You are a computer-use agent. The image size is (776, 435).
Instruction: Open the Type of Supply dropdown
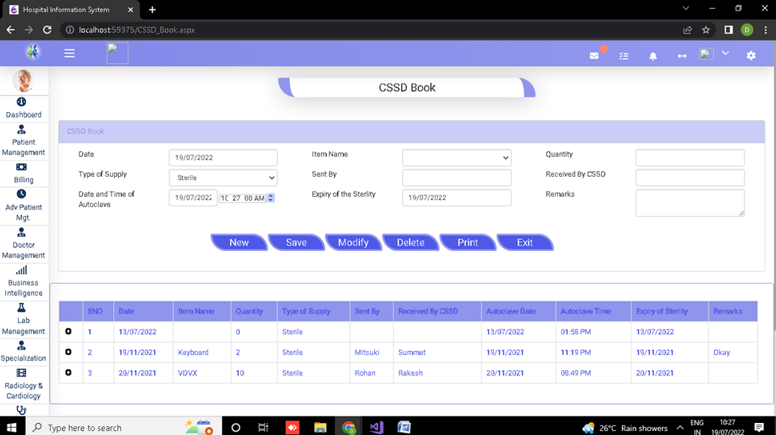coord(223,178)
